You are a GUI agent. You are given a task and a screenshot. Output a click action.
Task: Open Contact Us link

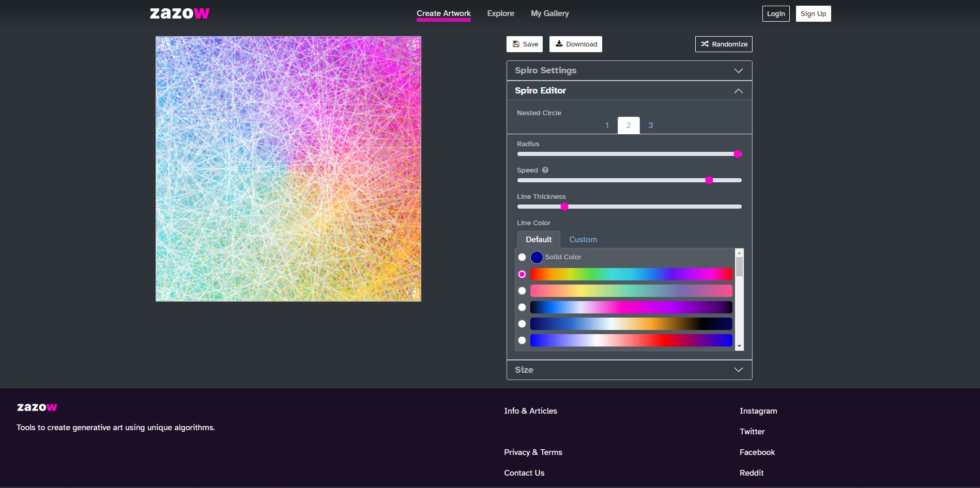[x=524, y=473]
